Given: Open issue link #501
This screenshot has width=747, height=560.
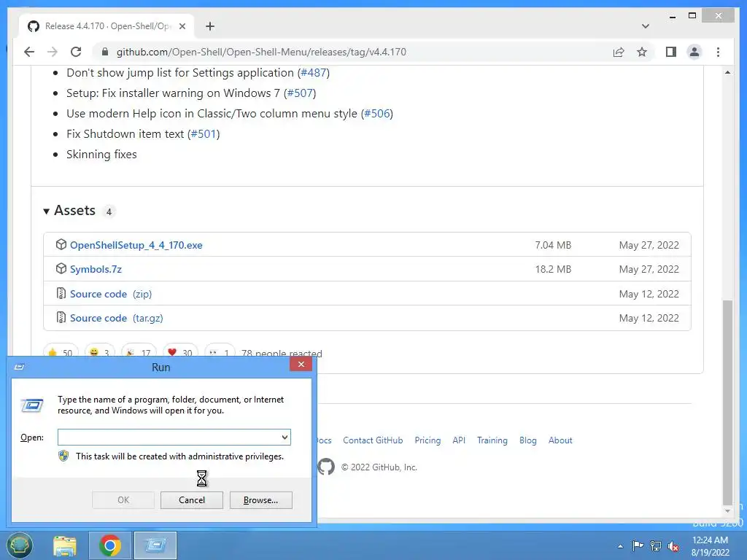Looking at the screenshot, I should (204, 134).
